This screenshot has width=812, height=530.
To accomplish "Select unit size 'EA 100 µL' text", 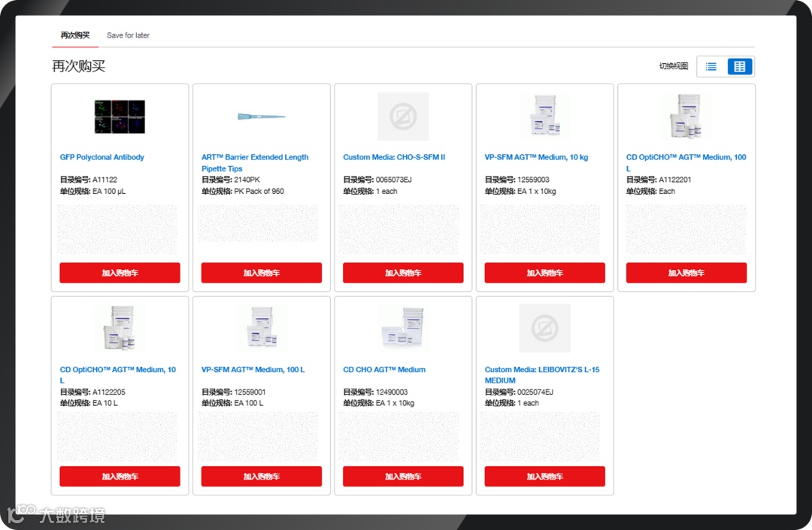I will [109, 191].
